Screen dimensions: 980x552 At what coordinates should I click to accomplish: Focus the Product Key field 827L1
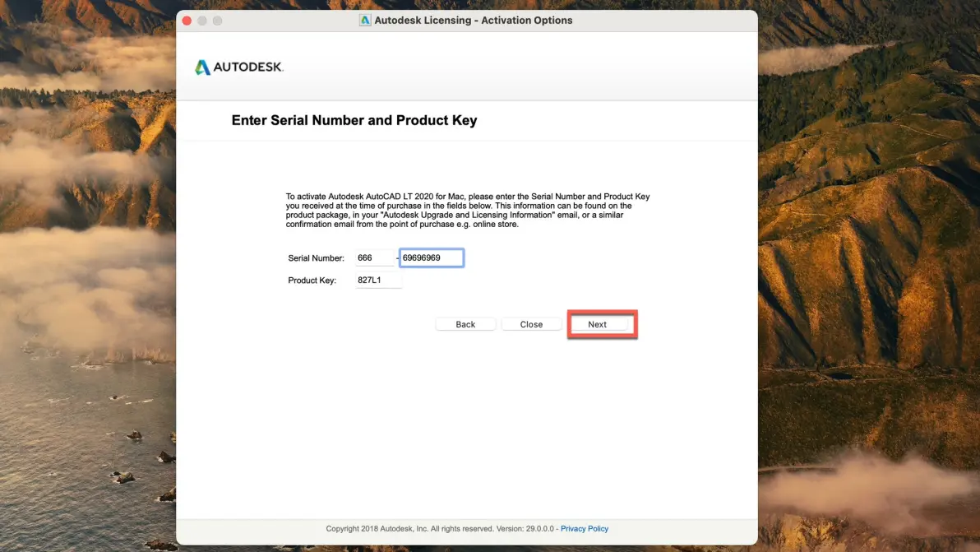coord(378,280)
